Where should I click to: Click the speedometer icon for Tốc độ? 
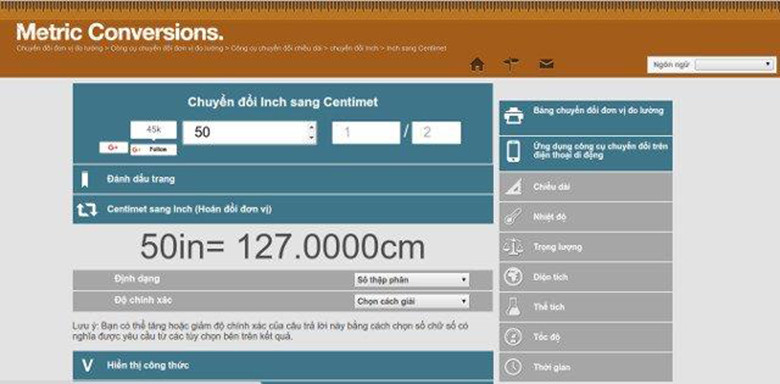tap(513, 337)
